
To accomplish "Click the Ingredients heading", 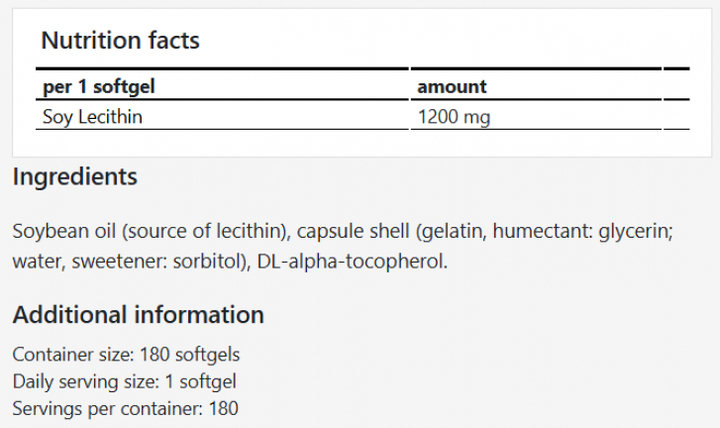I will pos(75,178).
